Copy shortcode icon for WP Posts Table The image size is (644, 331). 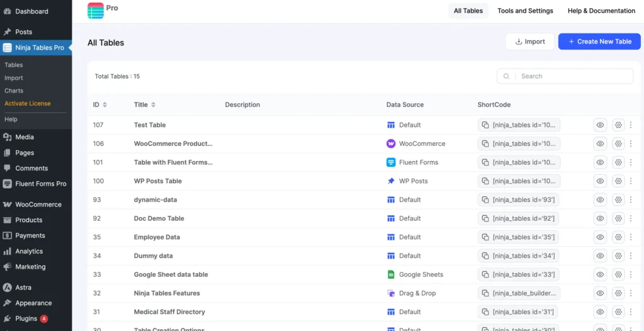click(x=485, y=181)
